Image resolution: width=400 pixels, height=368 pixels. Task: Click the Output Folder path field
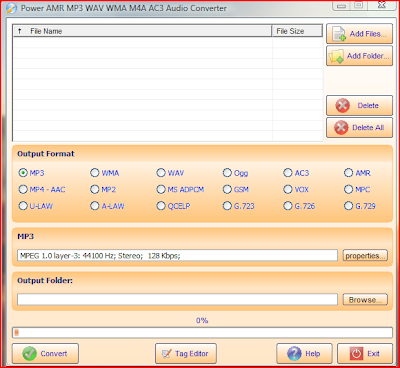tap(177, 299)
